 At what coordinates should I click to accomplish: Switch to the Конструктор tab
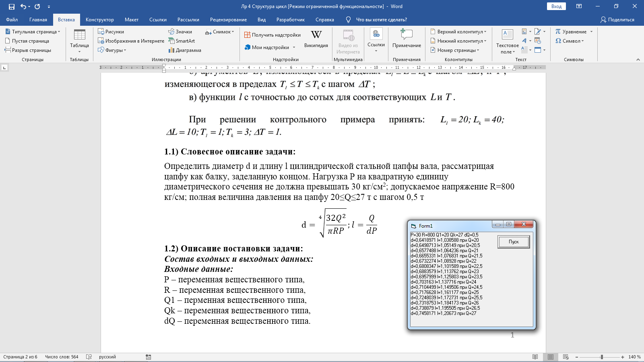100,19
